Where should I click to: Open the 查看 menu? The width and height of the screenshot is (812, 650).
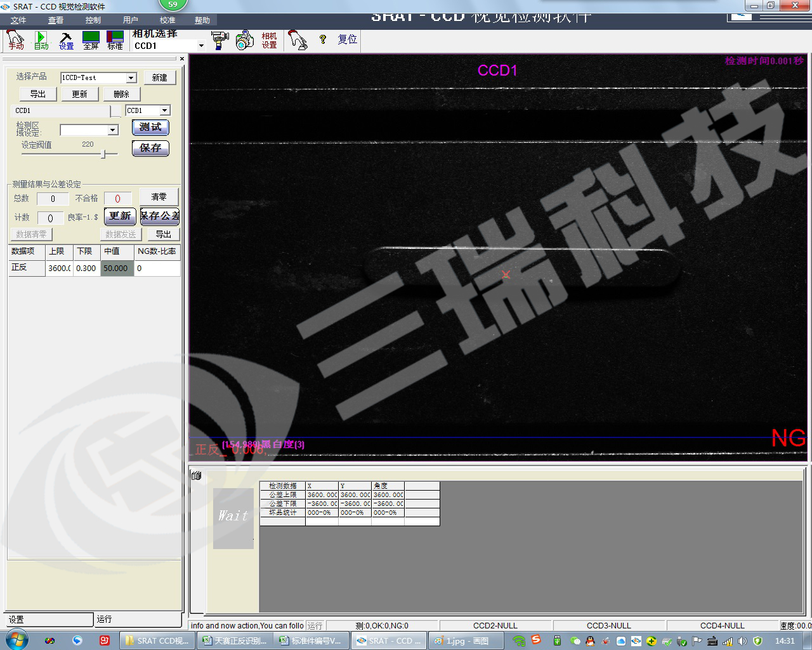click(x=56, y=20)
